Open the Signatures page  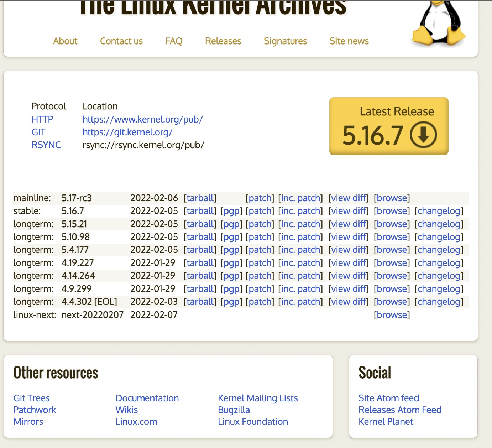coord(286,41)
